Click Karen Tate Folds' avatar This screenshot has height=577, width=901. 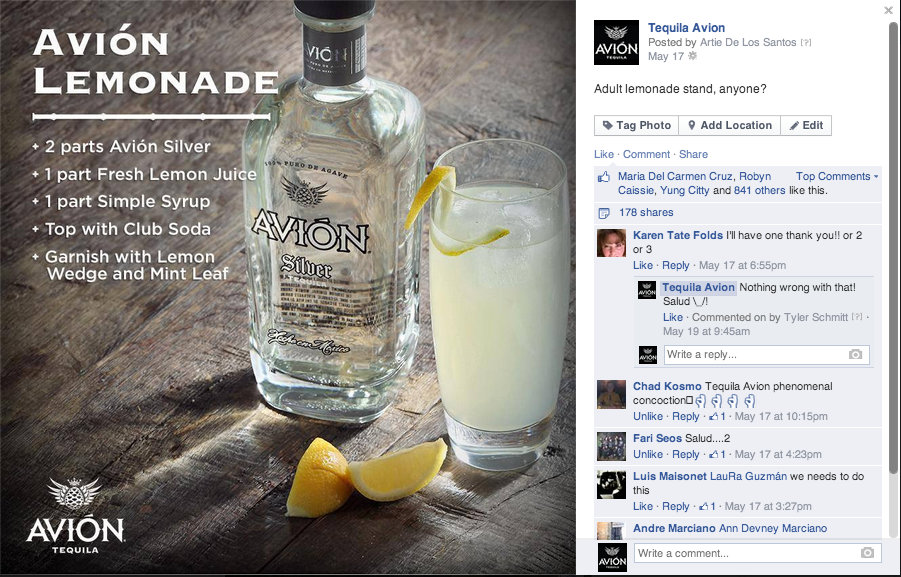pyautogui.click(x=611, y=243)
